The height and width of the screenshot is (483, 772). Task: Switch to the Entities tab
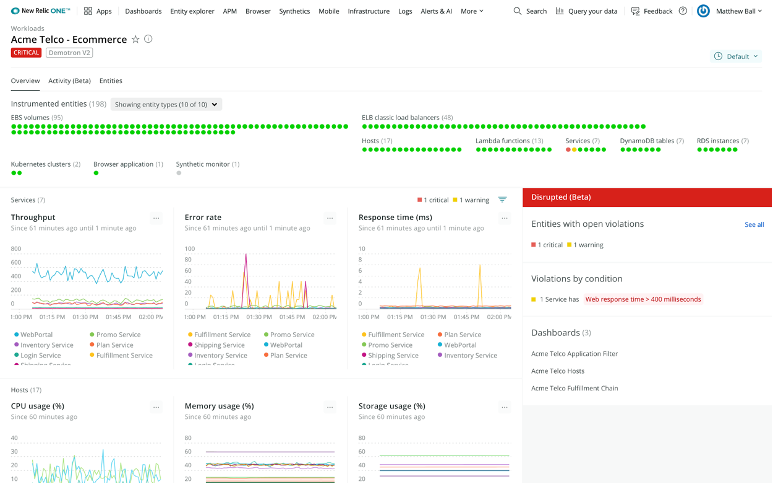(x=111, y=81)
